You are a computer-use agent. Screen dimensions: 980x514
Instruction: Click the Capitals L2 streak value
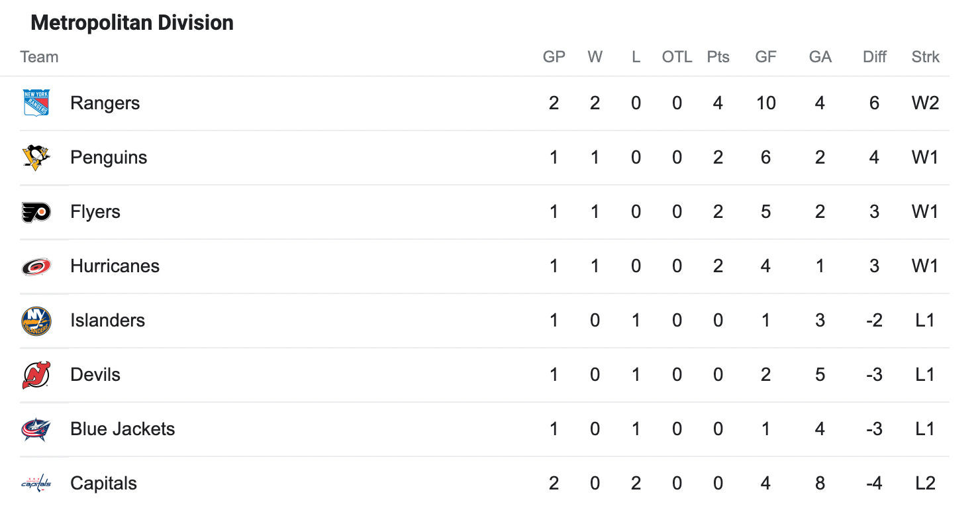[926, 484]
